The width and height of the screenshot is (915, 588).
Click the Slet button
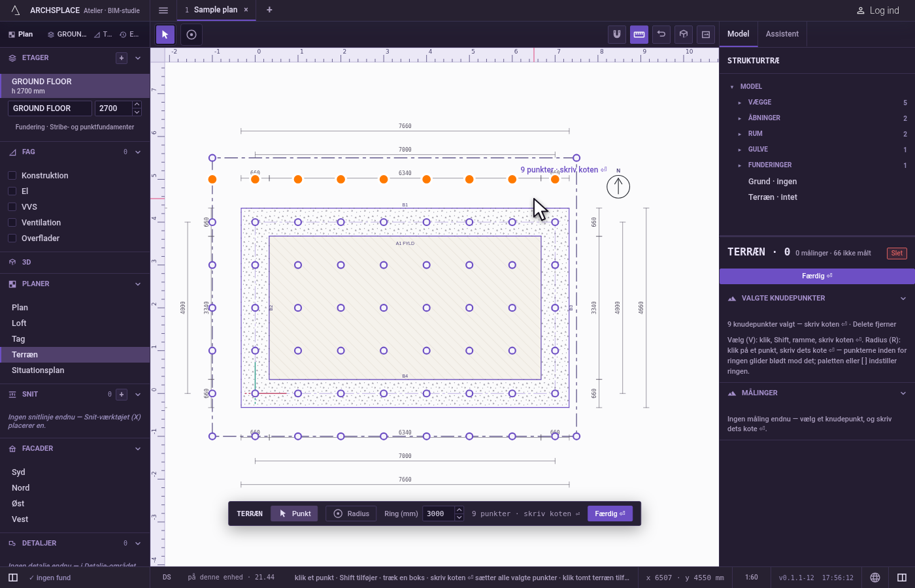click(x=897, y=253)
